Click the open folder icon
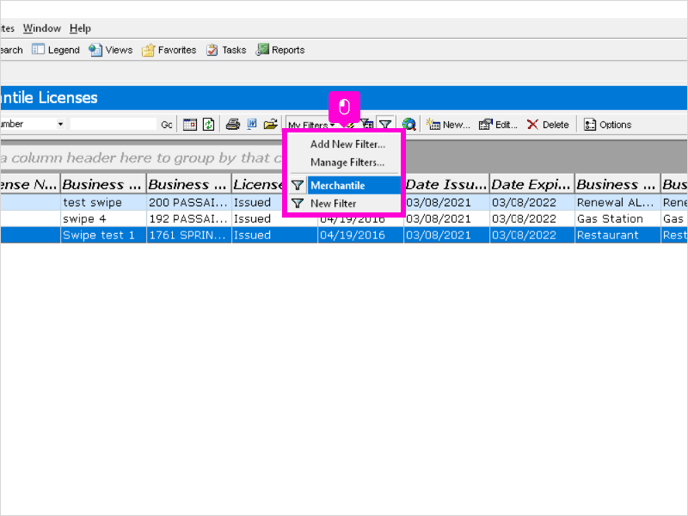This screenshot has width=688, height=516. 271,125
